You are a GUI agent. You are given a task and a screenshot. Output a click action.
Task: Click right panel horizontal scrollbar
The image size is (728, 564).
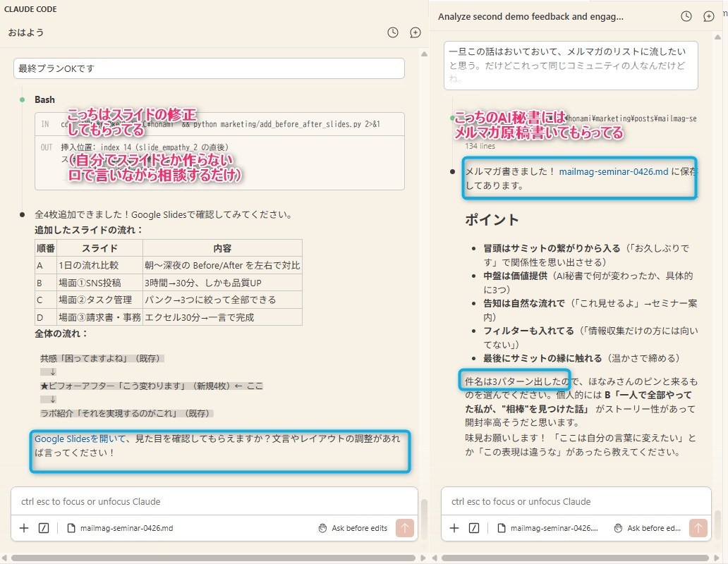point(575,558)
